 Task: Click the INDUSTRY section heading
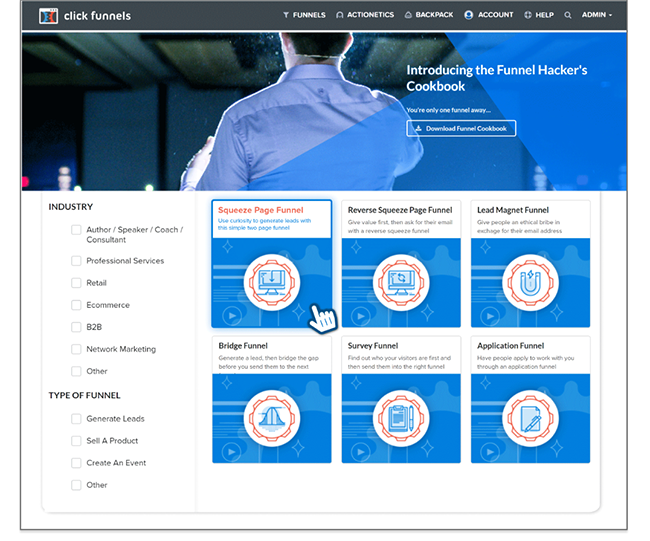(70, 207)
